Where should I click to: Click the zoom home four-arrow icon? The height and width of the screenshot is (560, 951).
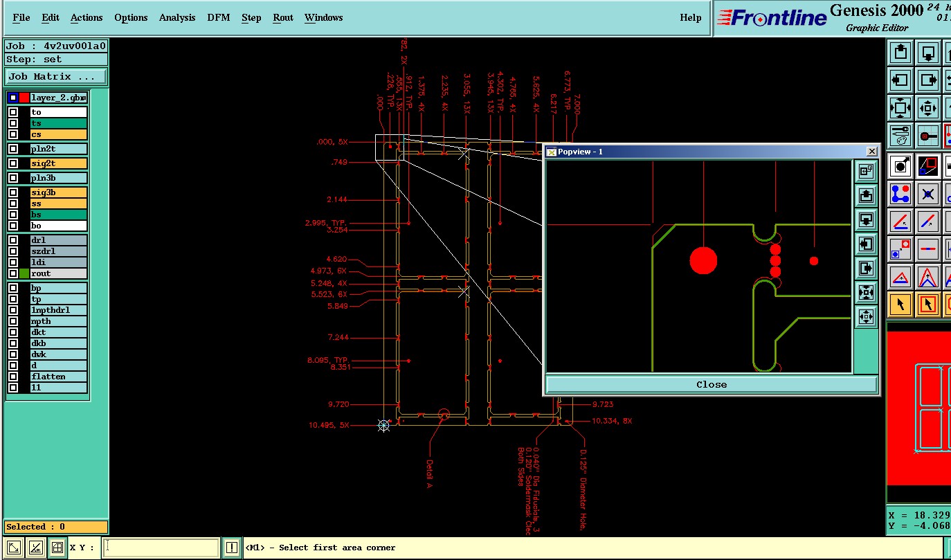pos(900,109)
